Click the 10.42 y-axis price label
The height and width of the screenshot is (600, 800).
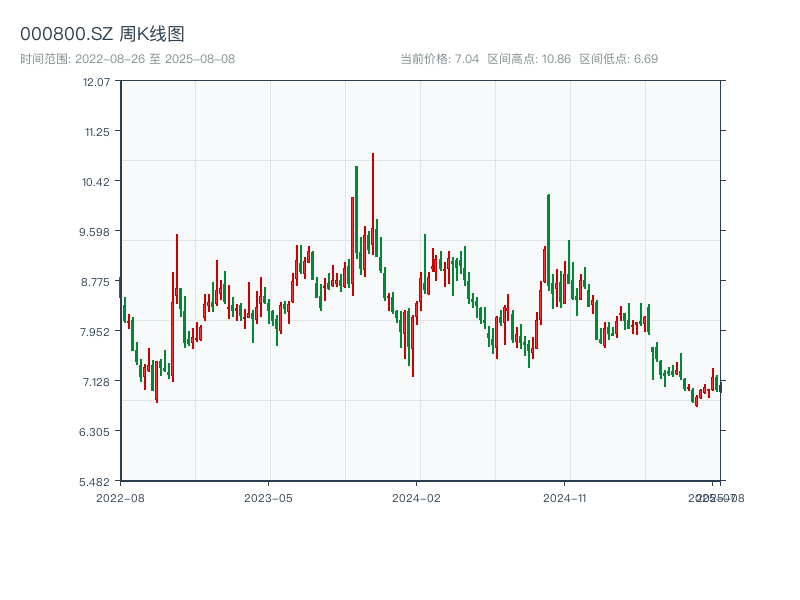click(x=97, y=181)
